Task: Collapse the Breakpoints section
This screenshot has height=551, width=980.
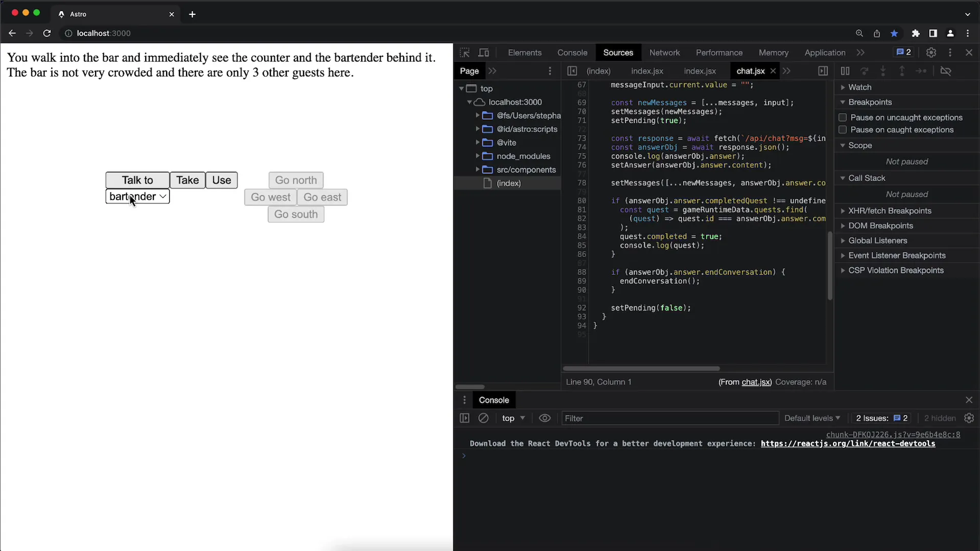Action: (x=870, y=102)
